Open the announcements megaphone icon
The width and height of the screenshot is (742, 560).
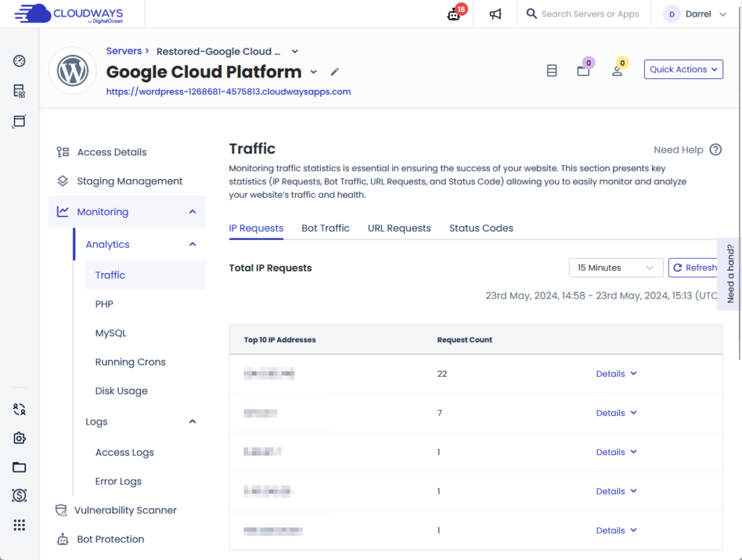click(495, 14)
